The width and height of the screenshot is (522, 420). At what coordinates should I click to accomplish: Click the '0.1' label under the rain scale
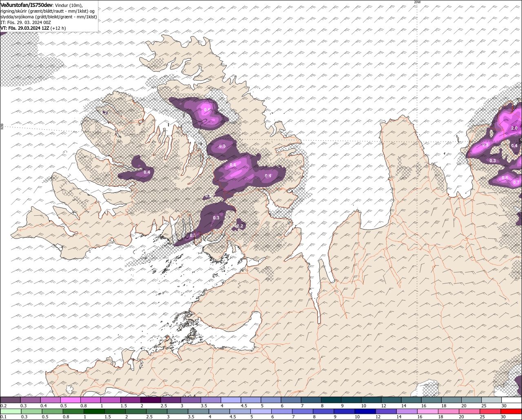pos(4,417)
